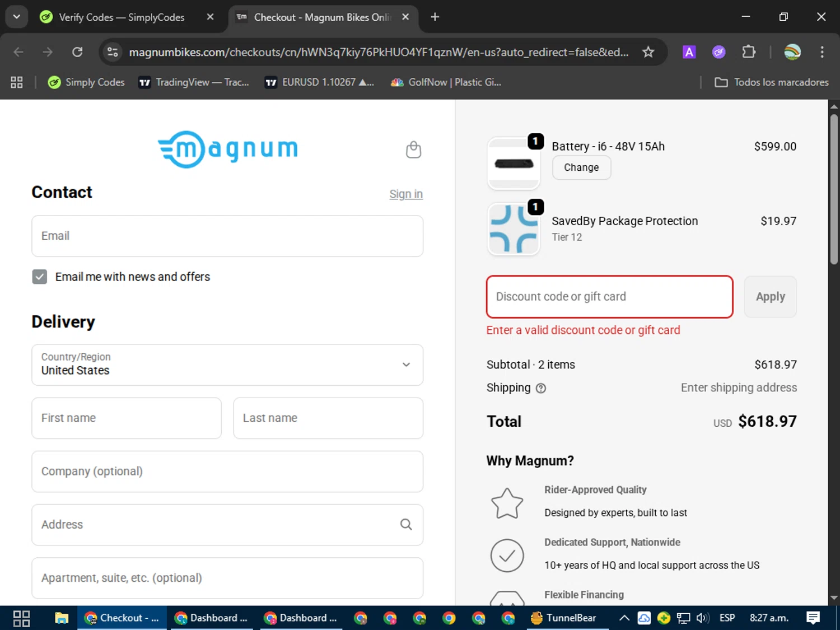Screen dimensions: 840x630
Task: Open the tab search dropdown arrow
Action: coord(17,17)
